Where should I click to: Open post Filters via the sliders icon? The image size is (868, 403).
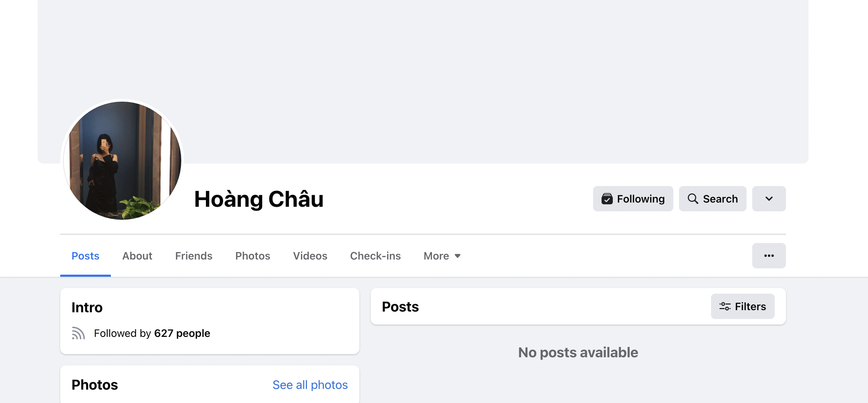click(725, 306)
